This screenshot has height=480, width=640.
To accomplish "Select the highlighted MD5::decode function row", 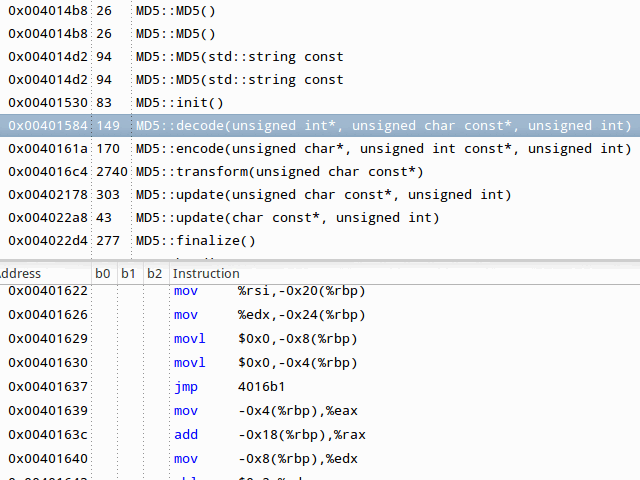I will point(320,125).
